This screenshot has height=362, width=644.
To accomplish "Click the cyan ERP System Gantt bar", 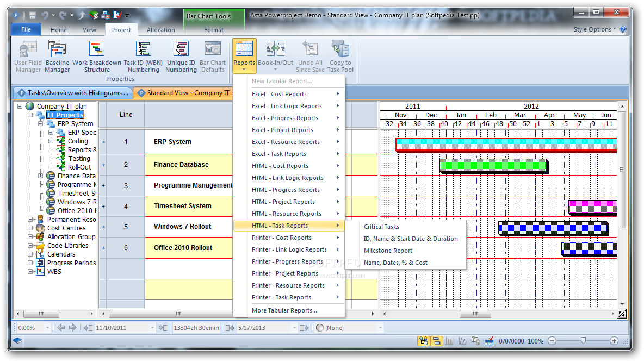I will [506, 144].
